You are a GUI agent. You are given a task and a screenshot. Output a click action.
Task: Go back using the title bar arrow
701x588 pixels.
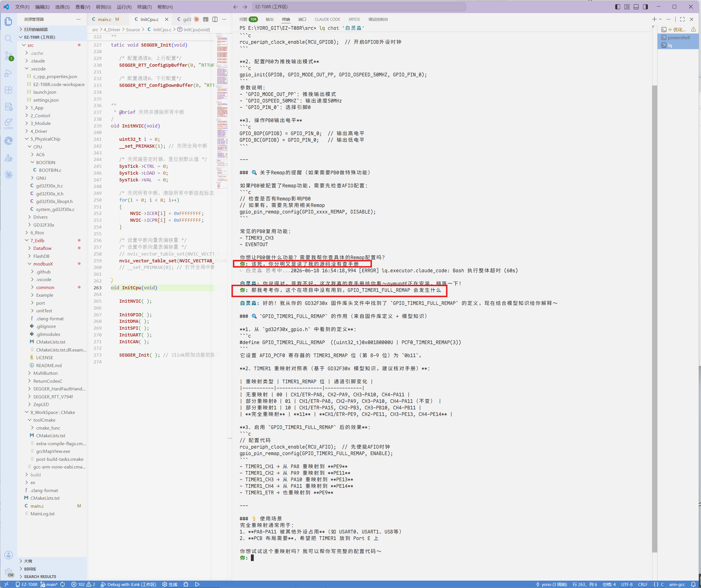point(236,7)
